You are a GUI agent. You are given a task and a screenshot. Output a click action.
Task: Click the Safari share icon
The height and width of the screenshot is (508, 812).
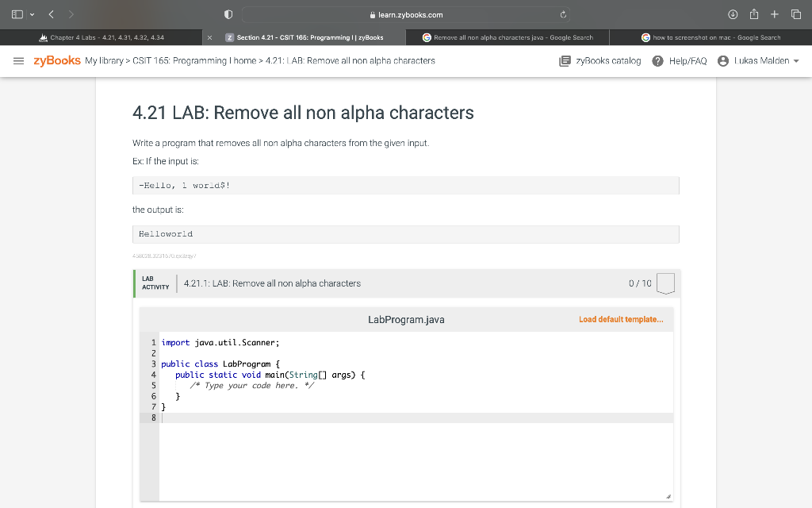[x=753, y=13]
